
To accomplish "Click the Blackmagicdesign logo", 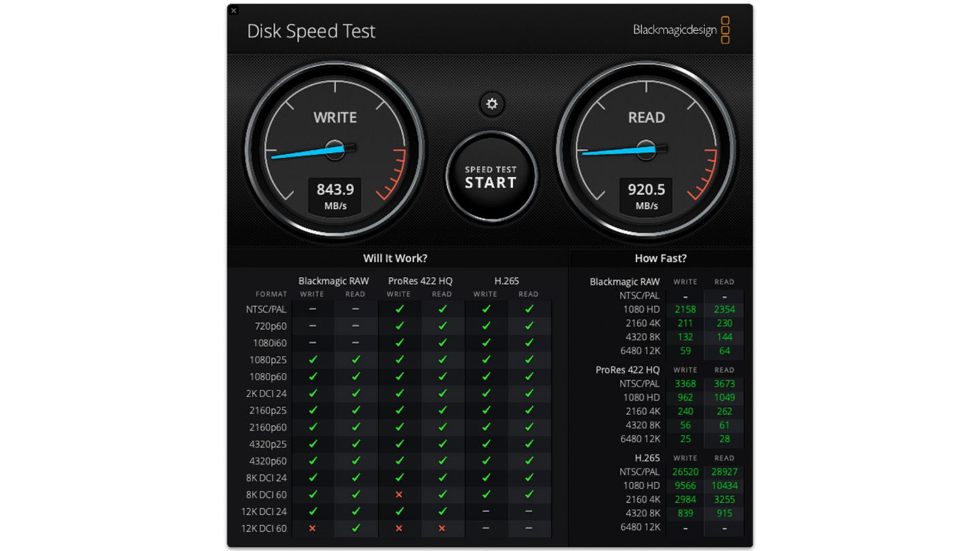I will point(681,30).
